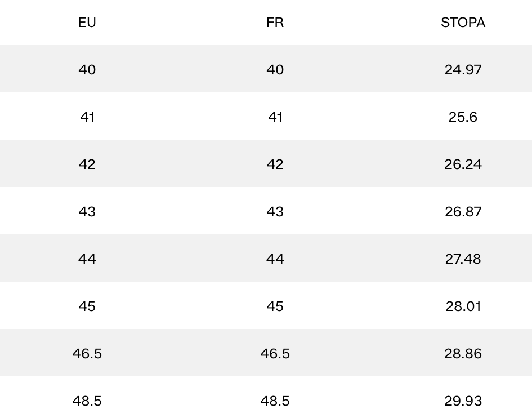Select size 41 in the FR column
532x418 pixels.
coord(275,117)
